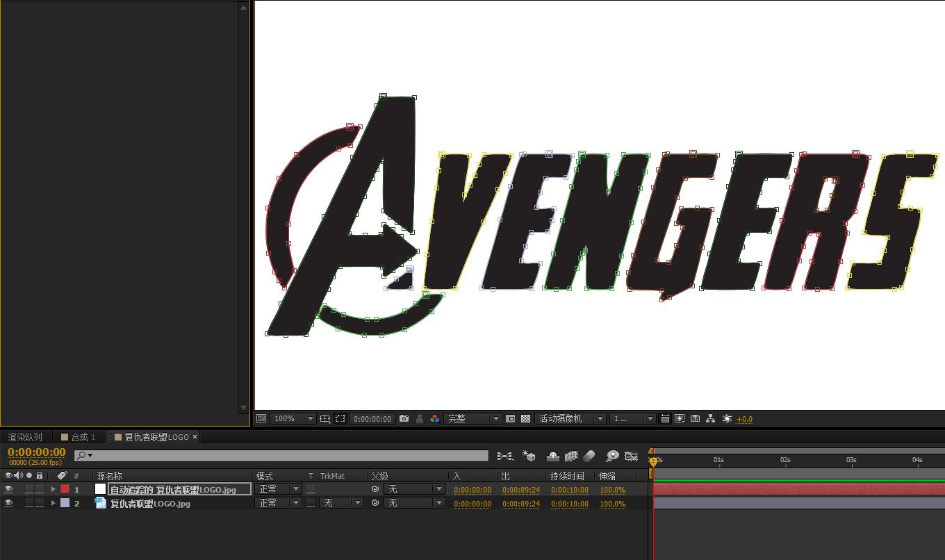This screenshot has height=560, width=945.
Task: Click the viewer current time 0:00:00:00 field
Action: (x=372, y=419)
